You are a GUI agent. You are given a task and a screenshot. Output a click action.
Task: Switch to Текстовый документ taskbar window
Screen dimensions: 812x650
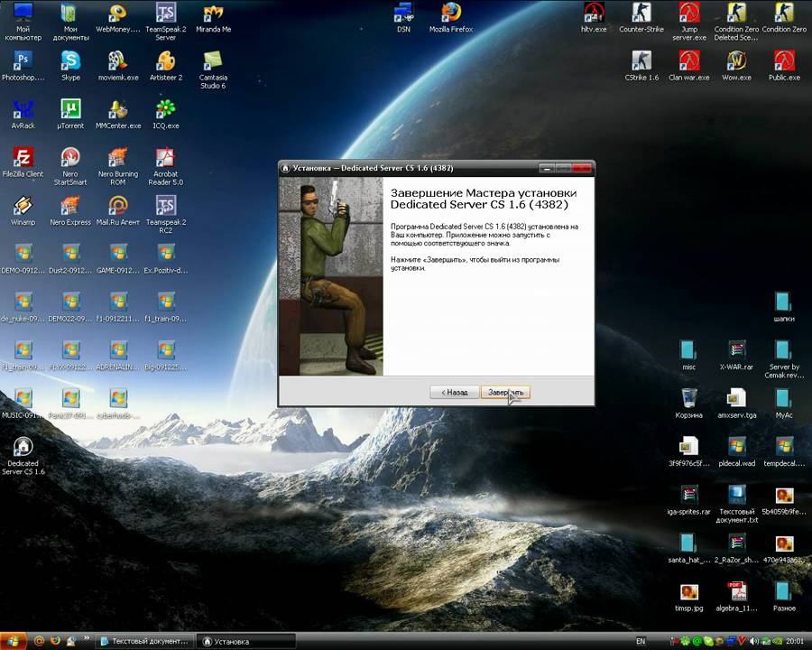coord(145,641)
